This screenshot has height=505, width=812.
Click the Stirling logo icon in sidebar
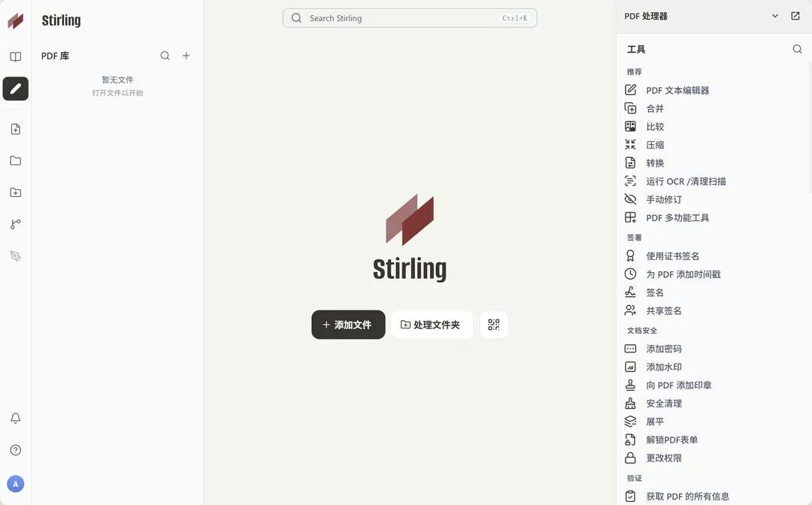pyautogui.click(x=16, y=21)
